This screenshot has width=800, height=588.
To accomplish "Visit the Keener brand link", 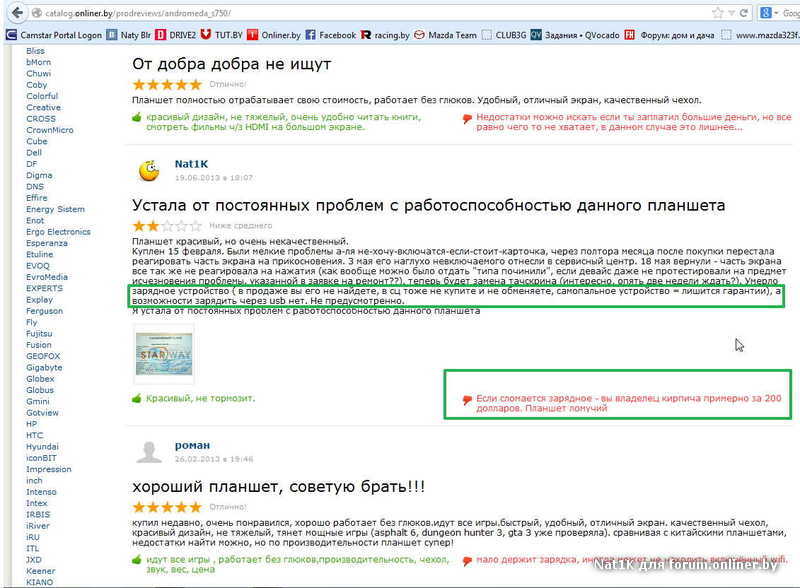I will point(40,571).
